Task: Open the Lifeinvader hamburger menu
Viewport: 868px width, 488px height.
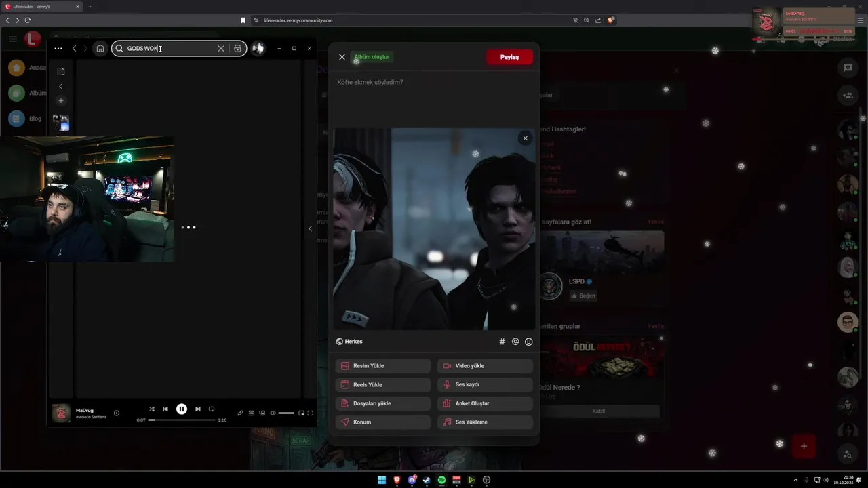Action: 13,39
